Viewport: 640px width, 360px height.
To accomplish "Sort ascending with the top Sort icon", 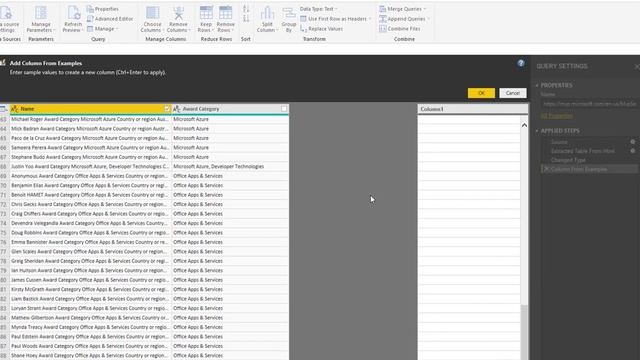I will click(x=246, y=9).
